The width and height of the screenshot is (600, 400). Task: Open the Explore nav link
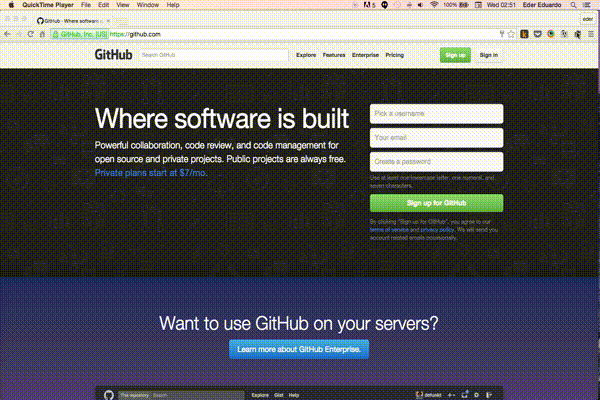(306, 55)
